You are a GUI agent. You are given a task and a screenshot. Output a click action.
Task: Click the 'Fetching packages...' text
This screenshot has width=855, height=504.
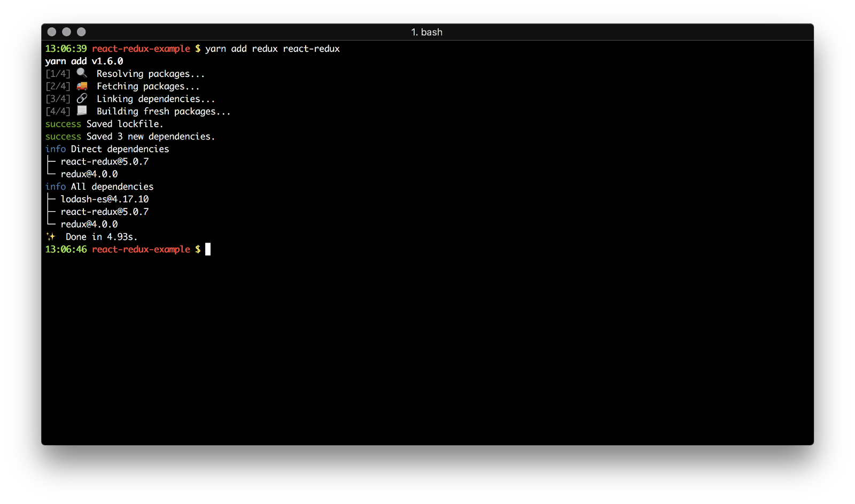pyautogui.click(x=148, y=87)
